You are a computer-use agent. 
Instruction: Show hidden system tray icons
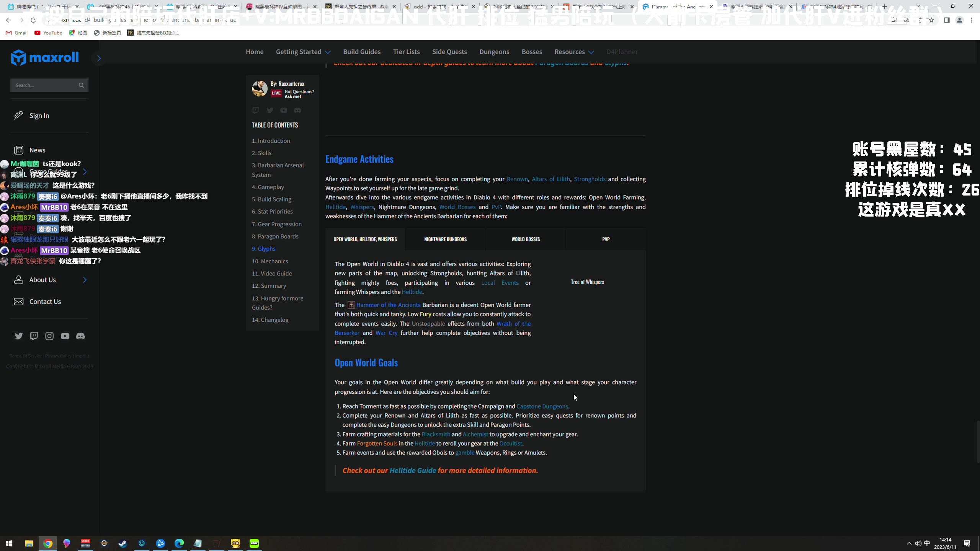pos(909,543)
